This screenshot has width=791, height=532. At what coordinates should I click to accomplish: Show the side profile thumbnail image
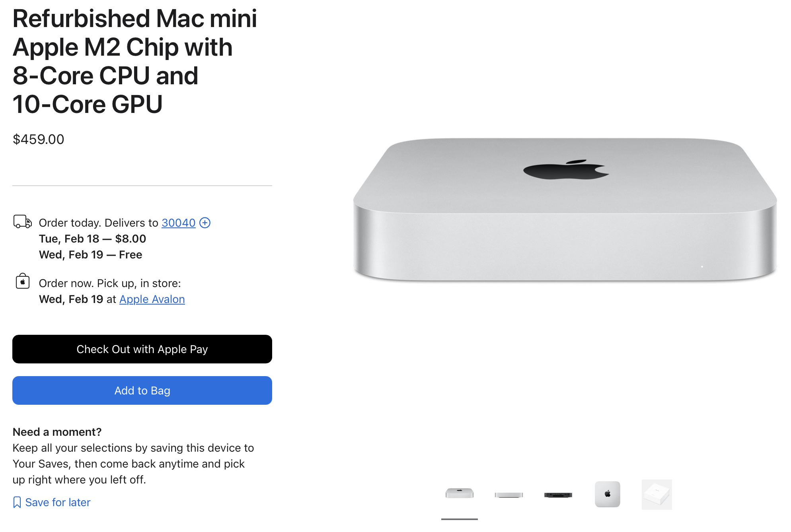[509, 495]
